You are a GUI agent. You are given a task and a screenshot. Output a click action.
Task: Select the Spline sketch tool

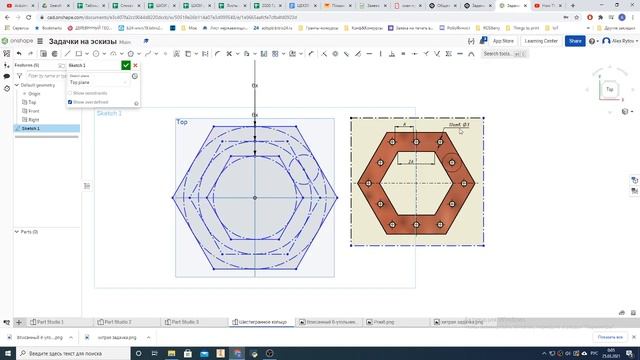coord(148,53)
